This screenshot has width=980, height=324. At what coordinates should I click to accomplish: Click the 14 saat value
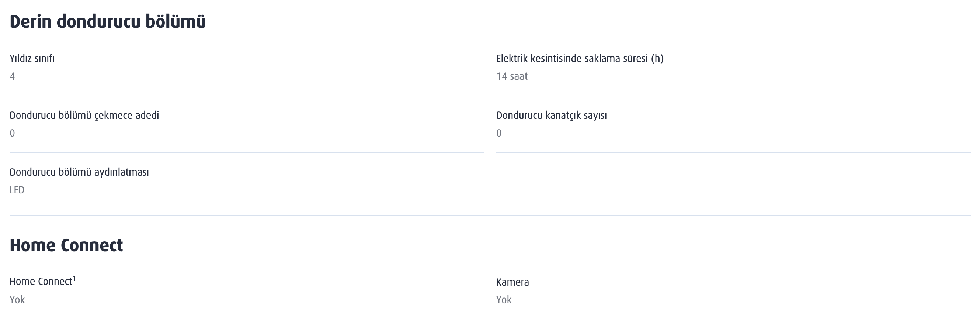click(512, 76)
